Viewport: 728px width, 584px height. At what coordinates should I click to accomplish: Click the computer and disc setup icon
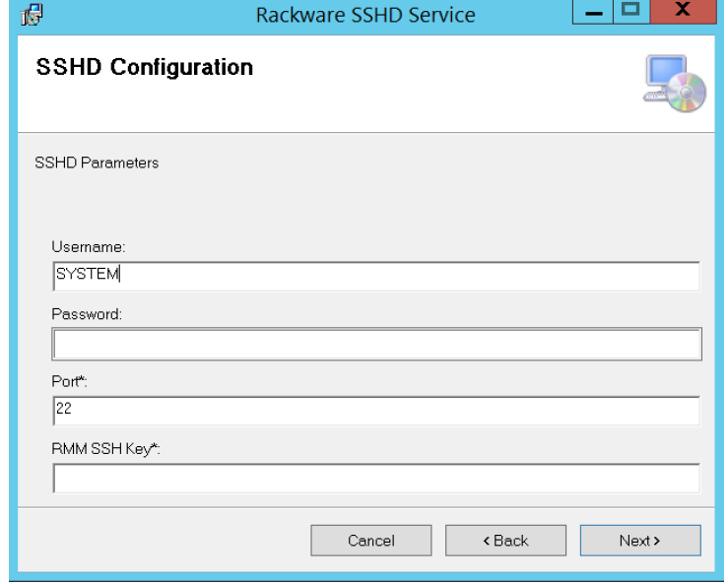pyautogui.click(x=675, y=84)
